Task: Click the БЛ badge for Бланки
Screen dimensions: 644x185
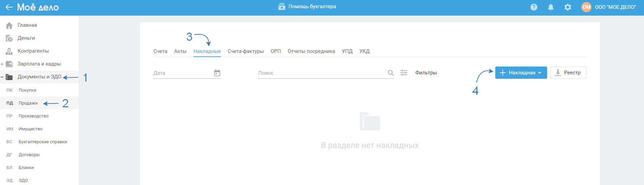Action: pos(9,168)
